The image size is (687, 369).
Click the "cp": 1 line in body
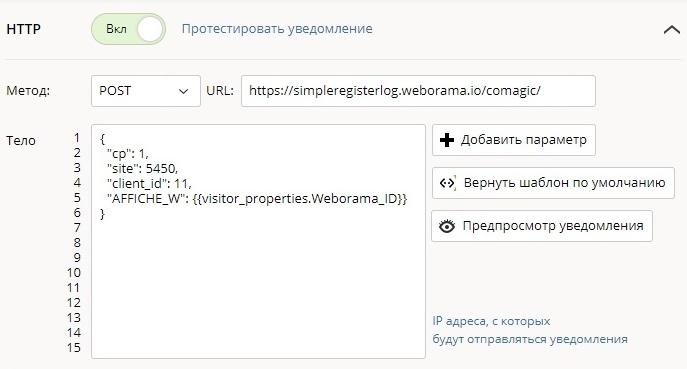tap(127, 153)
